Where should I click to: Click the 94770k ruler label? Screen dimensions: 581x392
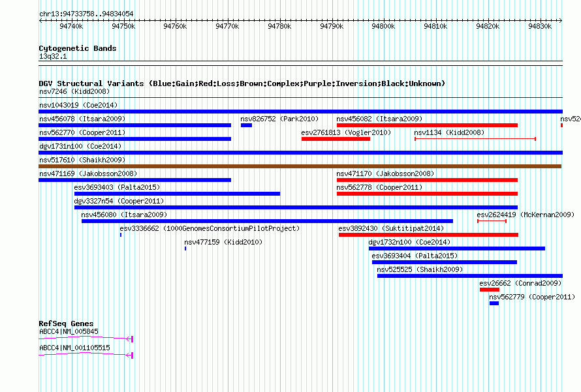coord(228,26)
